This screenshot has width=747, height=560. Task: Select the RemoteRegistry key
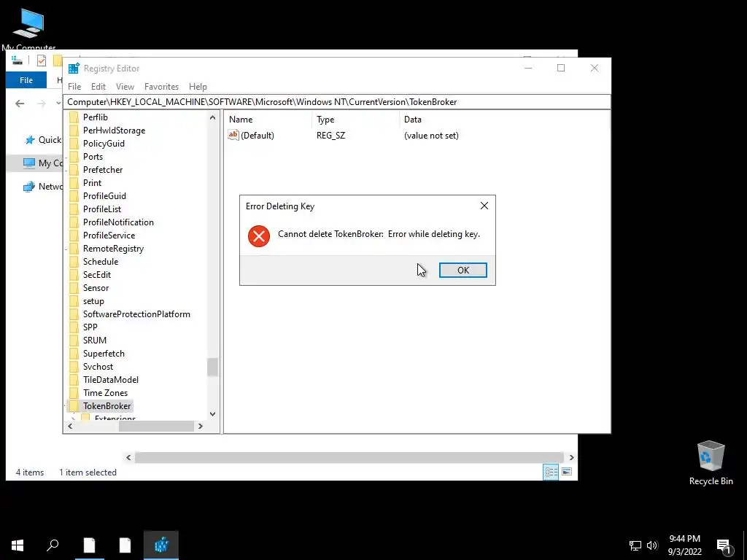[x=113, y=249]
